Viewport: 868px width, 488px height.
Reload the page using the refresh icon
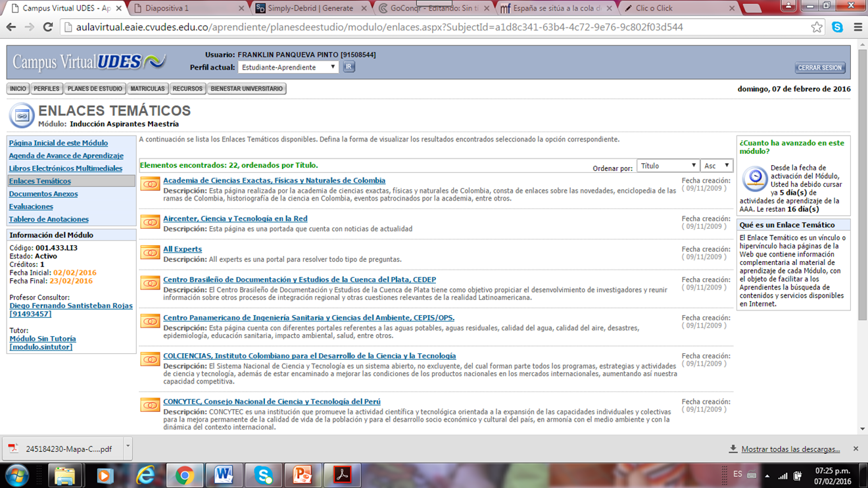[x=47, y=27]
